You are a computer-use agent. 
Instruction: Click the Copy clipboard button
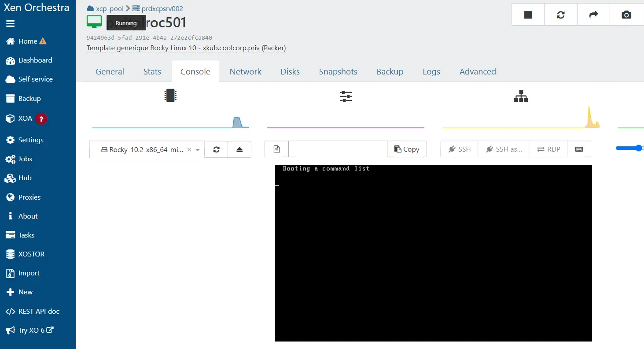tap(407, 149)
